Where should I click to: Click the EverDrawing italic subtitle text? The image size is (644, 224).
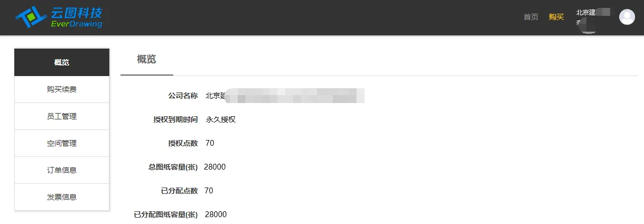coord(77,24)
